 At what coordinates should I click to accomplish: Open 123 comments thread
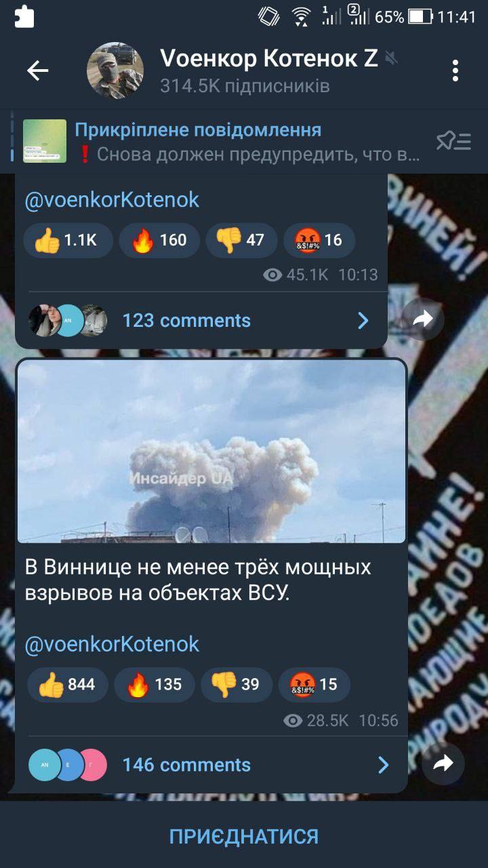click(x=201, y=321)
